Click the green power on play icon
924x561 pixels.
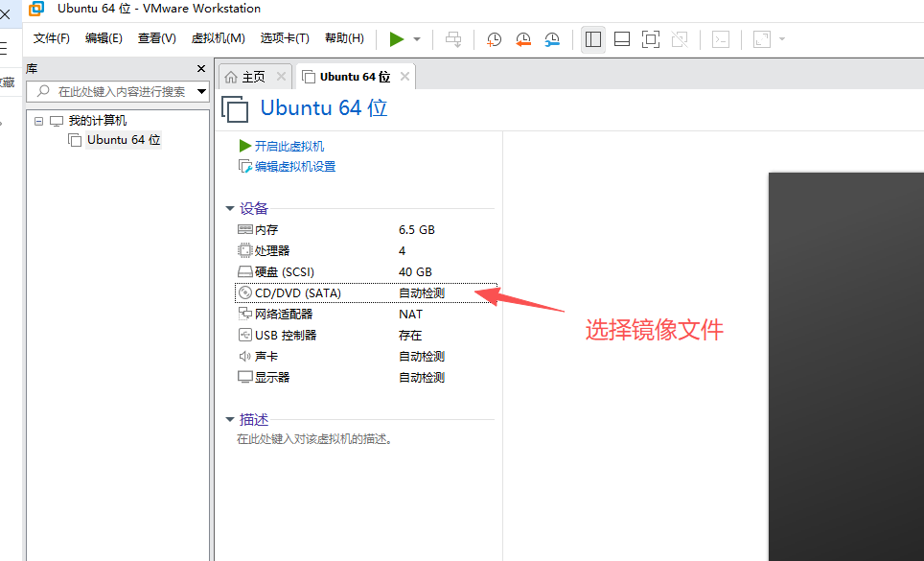point(397,39)
